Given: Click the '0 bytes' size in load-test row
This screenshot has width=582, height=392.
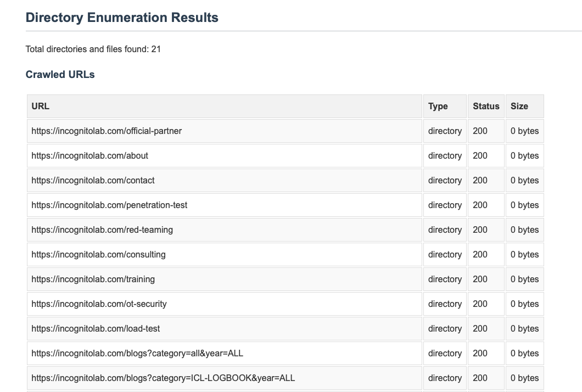Looking at the screenshot, I should click(x=524, y=328).
